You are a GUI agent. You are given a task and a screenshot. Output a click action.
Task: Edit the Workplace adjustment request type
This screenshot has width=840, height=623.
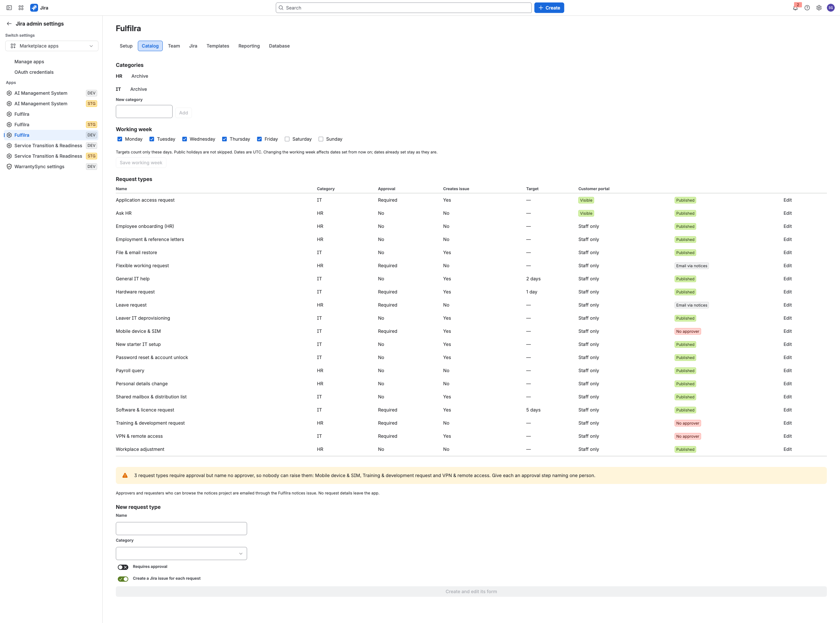787,450
